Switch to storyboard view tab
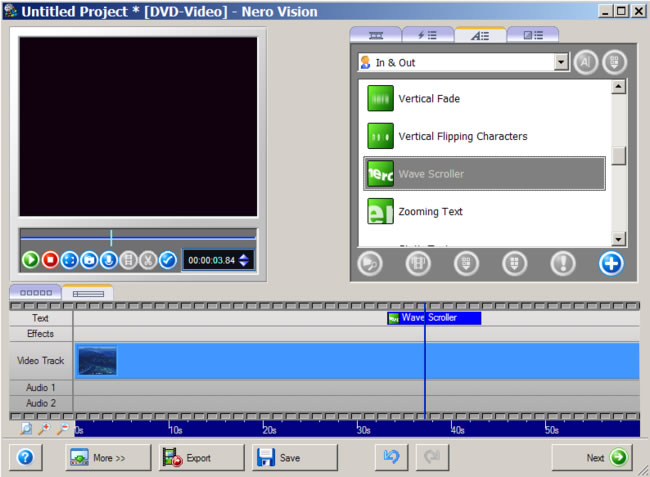Viewport: 650px width, 477px height. [x=36, y=293]
